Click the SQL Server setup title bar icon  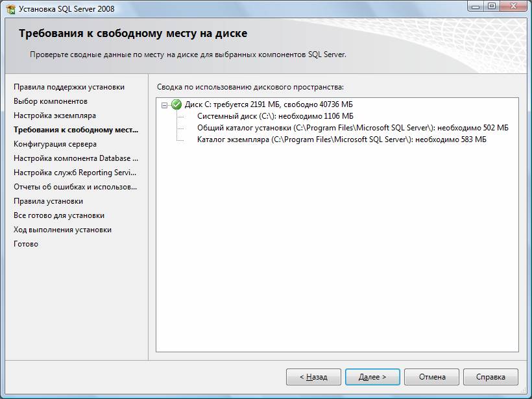10,9
